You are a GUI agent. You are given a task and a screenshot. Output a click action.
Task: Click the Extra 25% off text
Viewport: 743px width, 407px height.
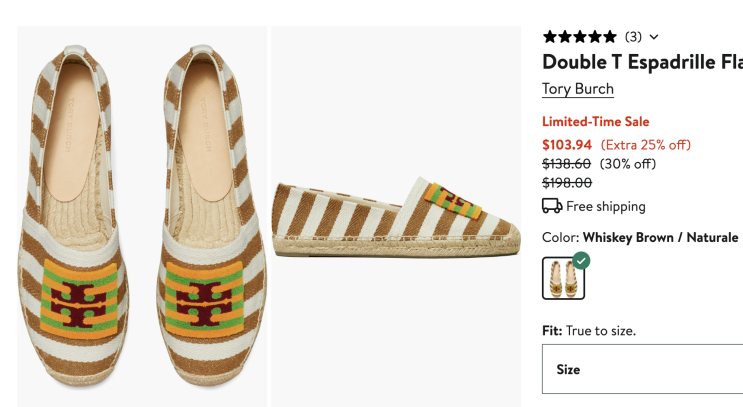point(645,144)
